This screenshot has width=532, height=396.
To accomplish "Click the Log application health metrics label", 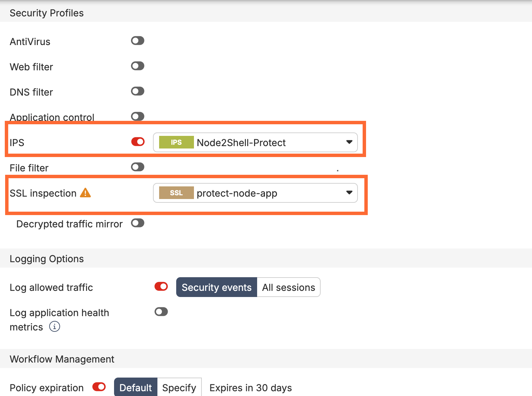I will pyautogui.click(x=59, y=320).
